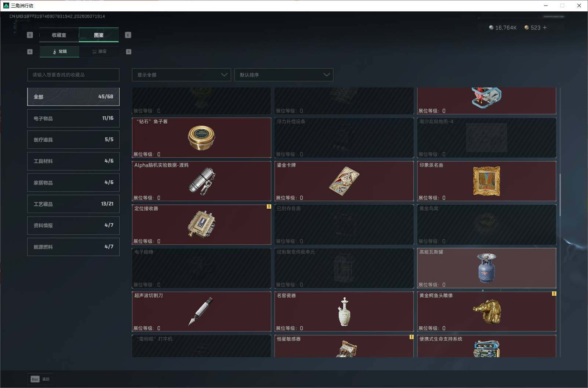Click the D key hint icon

(128, 52)
